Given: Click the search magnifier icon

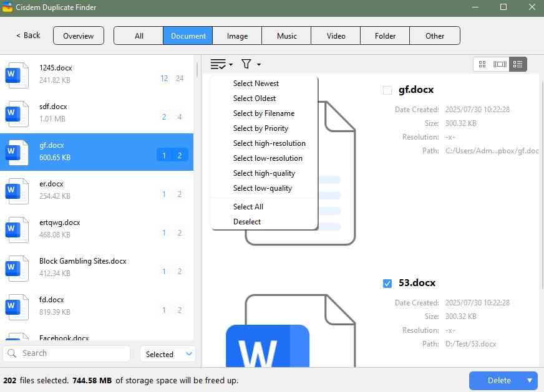Looking at the screenshot, I should click(x=12, y=353).
